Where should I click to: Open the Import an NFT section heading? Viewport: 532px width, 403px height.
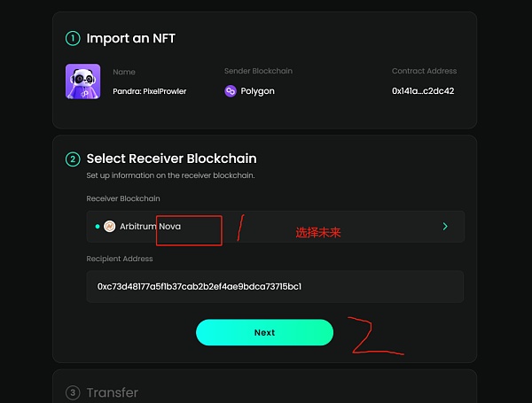pos(130,39)
